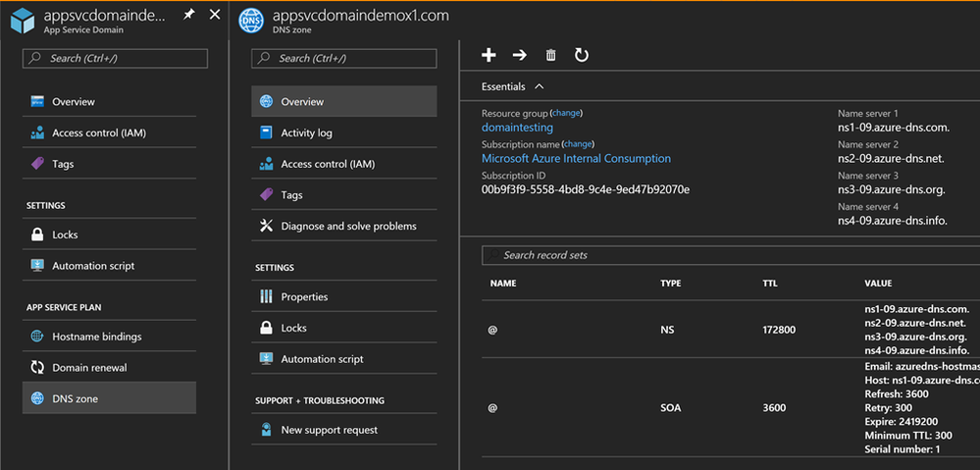Image resolution: width=980 pixels, height=470 pixels.
Task: Click Microsoft Azure Internal Consumption subscription link
Action: click(576, 158)
